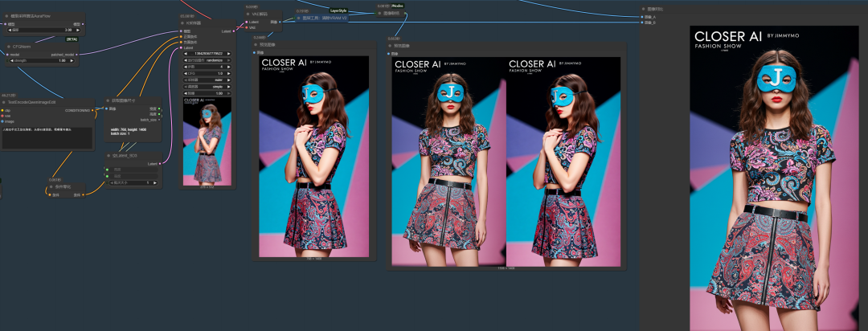
Task: Collapse the AuraFlow sampling node title dot
Action: 6,17
